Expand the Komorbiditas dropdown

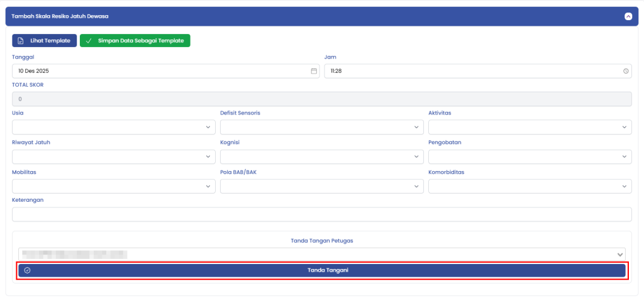[530, 186]
